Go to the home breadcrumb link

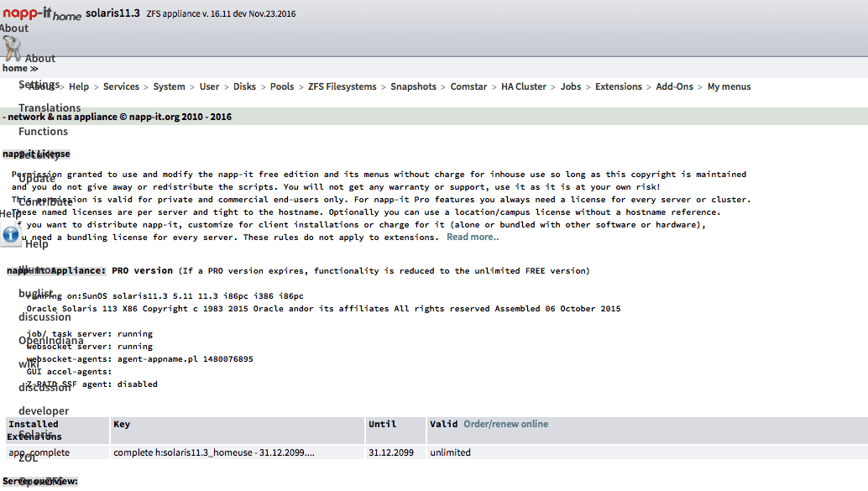[x=15, y=68]
